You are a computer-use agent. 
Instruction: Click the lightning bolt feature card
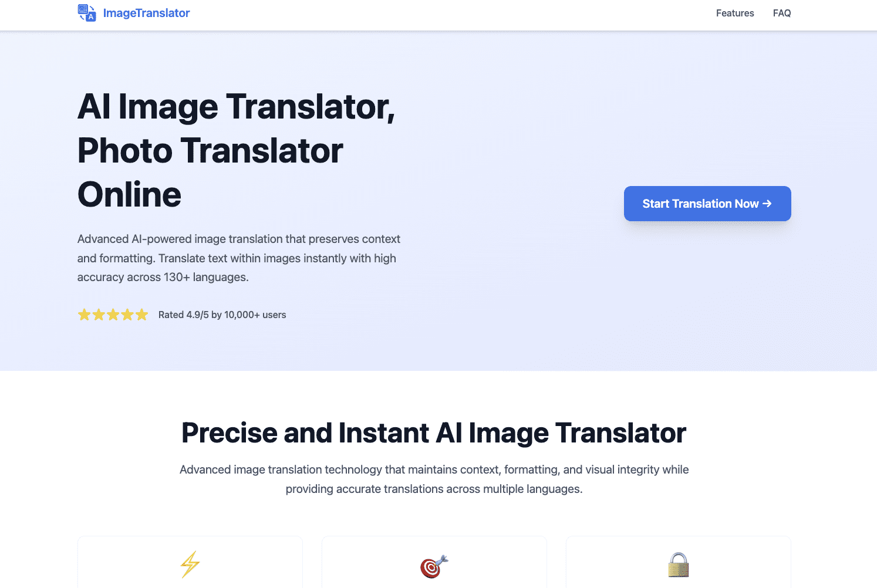pyautogui.click(x=190, y=562)
